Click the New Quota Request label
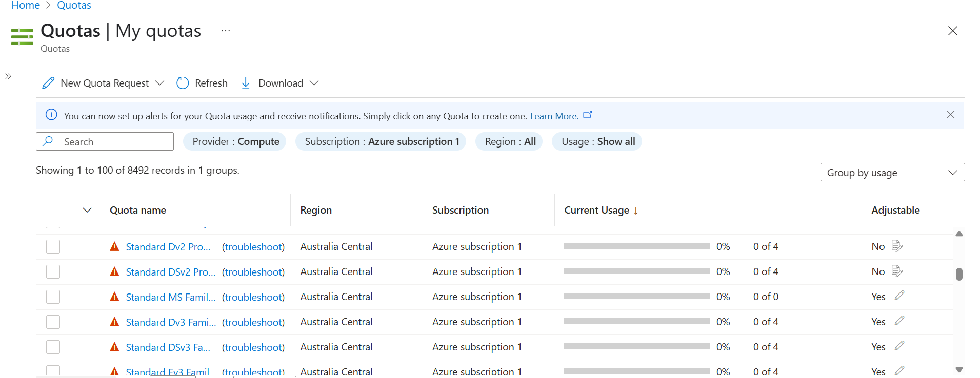This screenshot has height=378, width=980. (x=105, y=83)
